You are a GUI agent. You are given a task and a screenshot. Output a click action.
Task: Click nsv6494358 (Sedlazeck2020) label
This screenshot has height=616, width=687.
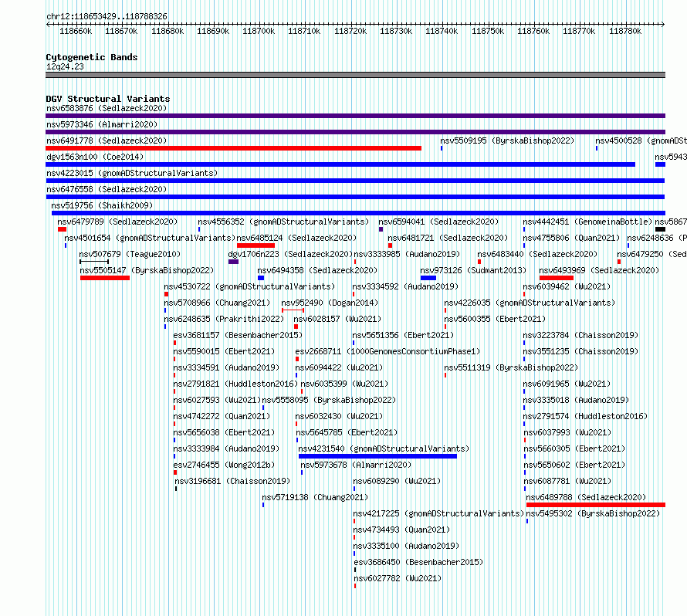pyautogui.click(x=317, y=270)
